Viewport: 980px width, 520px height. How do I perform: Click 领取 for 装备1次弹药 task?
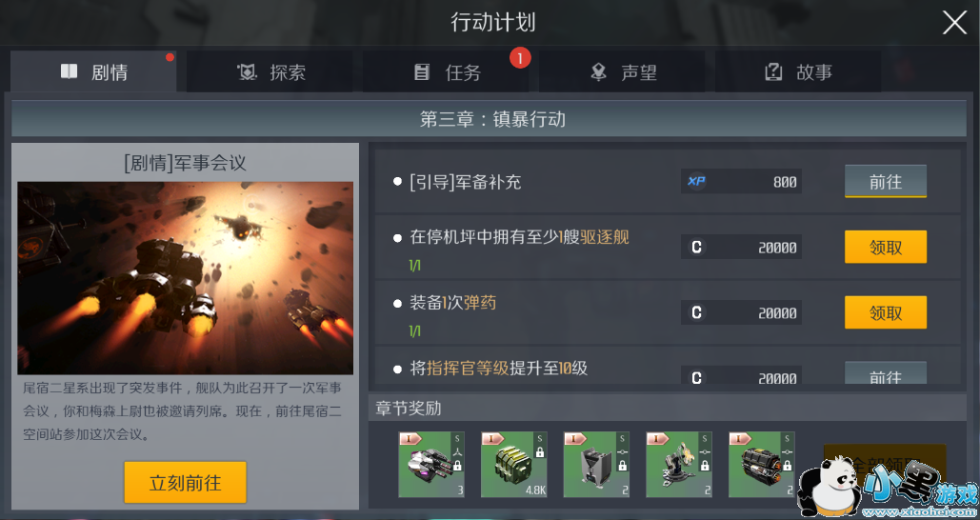tap(885, 312)
